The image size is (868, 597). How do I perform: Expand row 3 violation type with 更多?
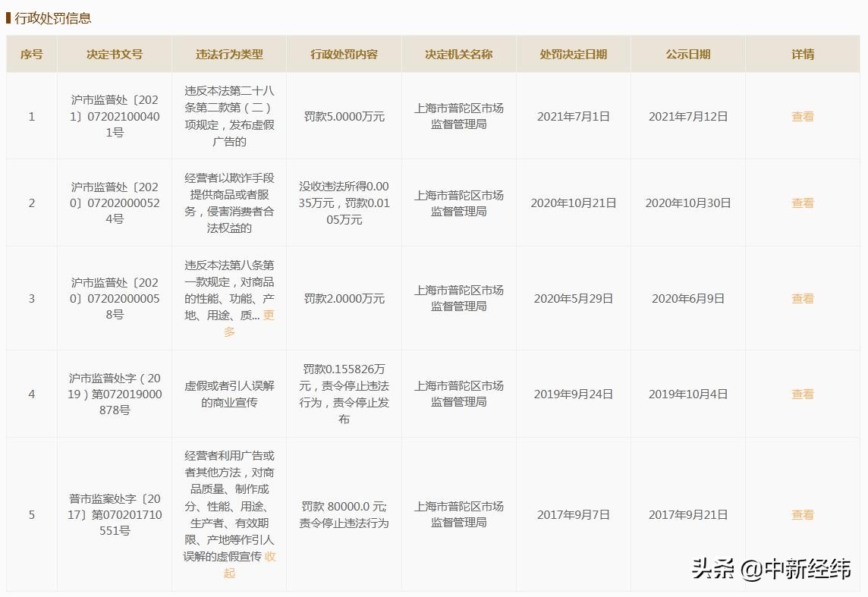269,316
